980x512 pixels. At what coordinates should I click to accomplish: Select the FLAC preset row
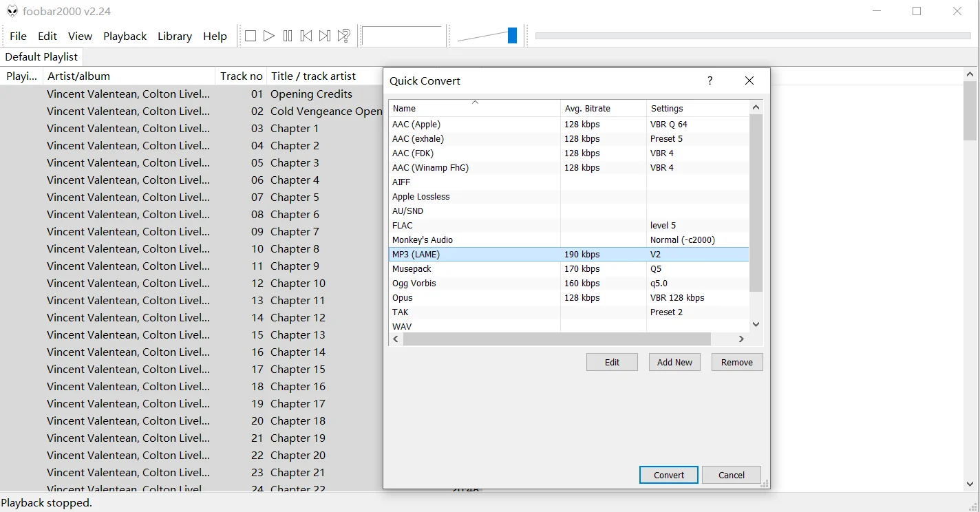(x=475, y=225)
